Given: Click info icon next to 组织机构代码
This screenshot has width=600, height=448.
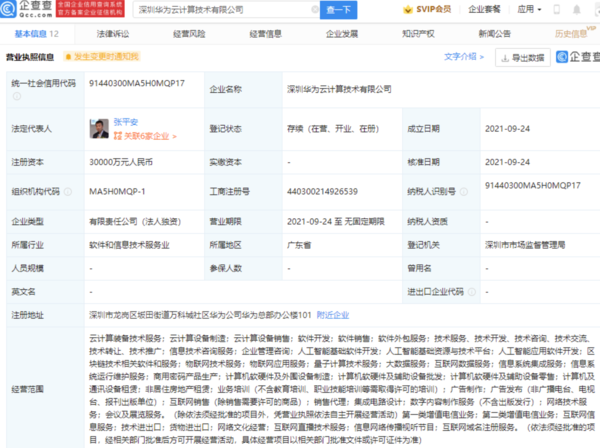Looking at the screenshot, I should tap(68, 192).
